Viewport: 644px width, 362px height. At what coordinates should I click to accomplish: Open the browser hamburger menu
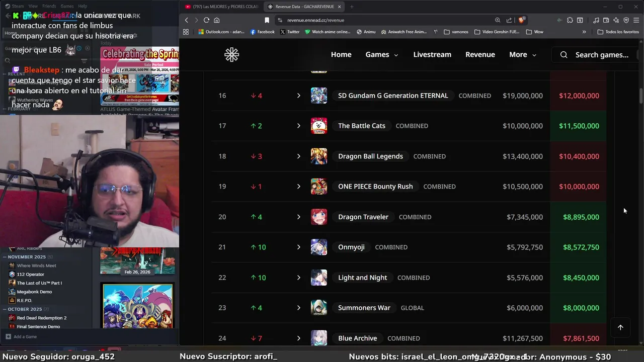click(636, 20)
